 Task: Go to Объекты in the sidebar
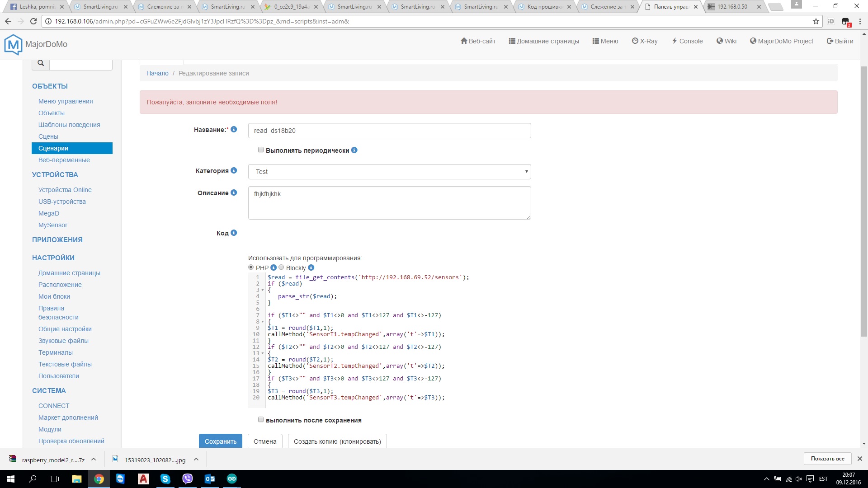[x=51, y=113]
